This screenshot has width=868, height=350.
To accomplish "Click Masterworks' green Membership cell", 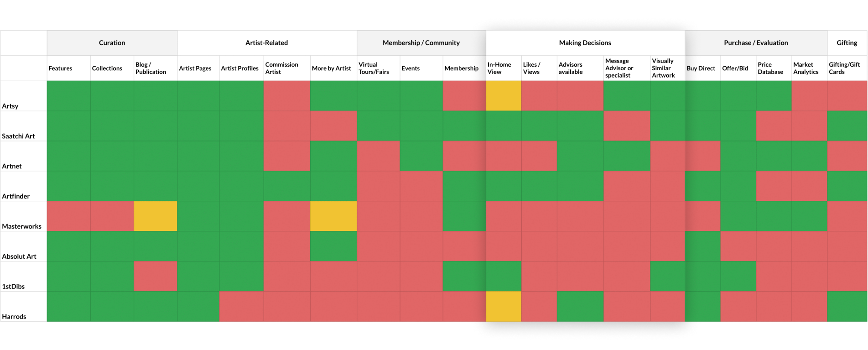I will point(464,216).
